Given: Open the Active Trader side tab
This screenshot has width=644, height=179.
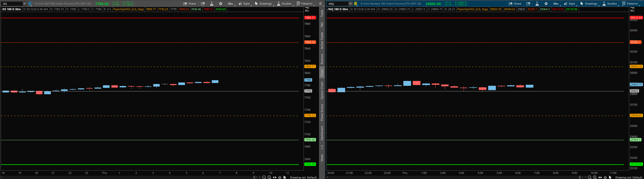Looking at the screenshot, I should [322, 40].
